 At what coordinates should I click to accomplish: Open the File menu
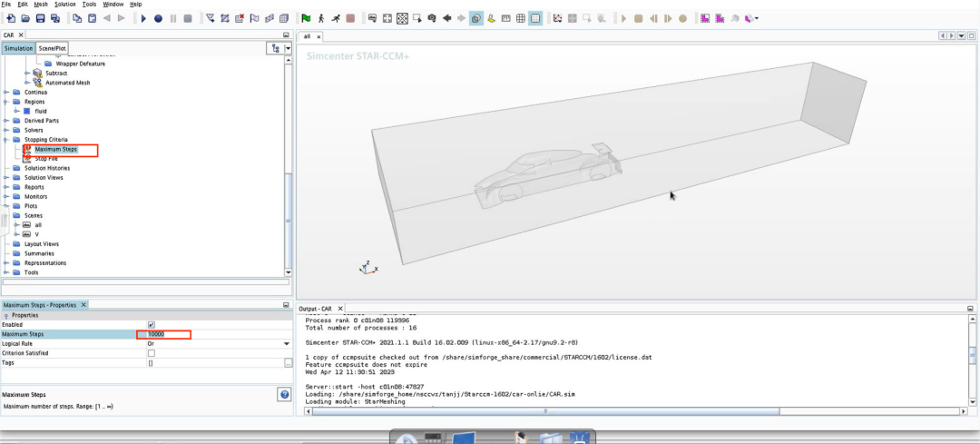pyautogui.click(x=5, y=5)
